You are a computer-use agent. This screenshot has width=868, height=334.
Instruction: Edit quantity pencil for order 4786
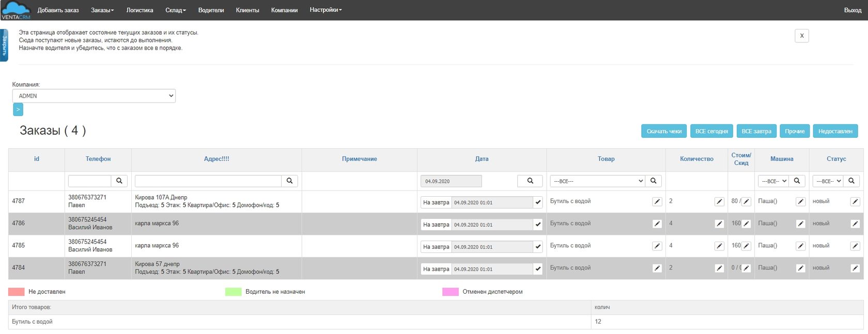point(719,224)
